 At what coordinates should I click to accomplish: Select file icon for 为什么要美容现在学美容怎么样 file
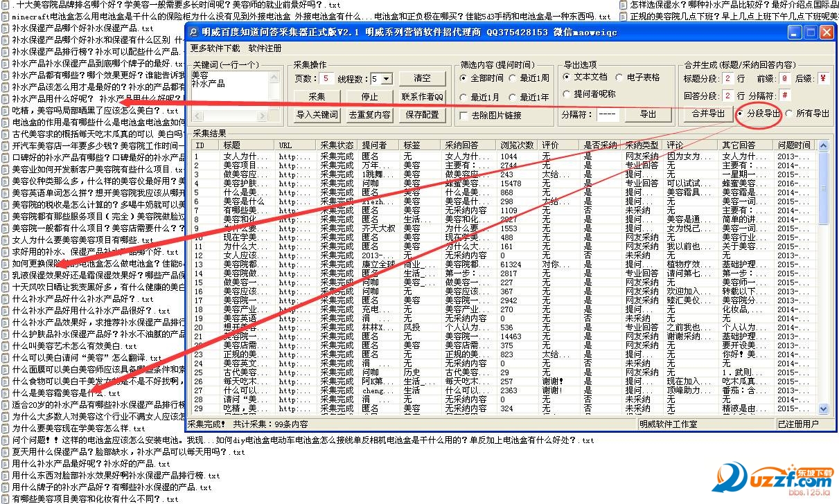pos(6,429)
